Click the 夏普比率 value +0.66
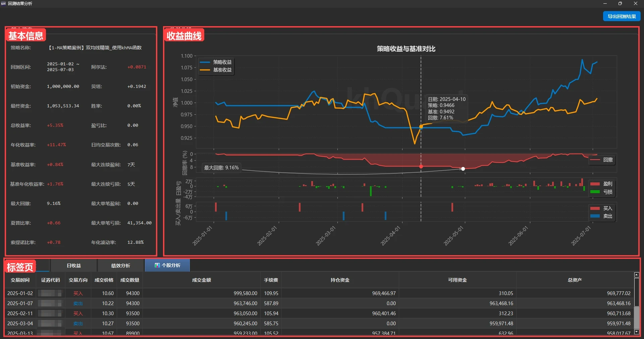Image resolution: width=644 pixels, height=339 pixels. (x=54, y=223)
